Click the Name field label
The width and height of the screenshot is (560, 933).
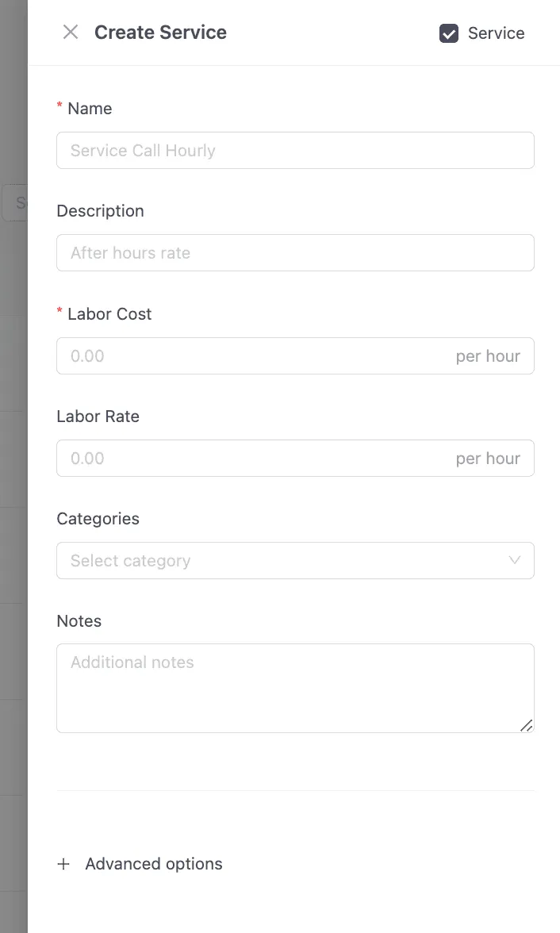[90, 109]
